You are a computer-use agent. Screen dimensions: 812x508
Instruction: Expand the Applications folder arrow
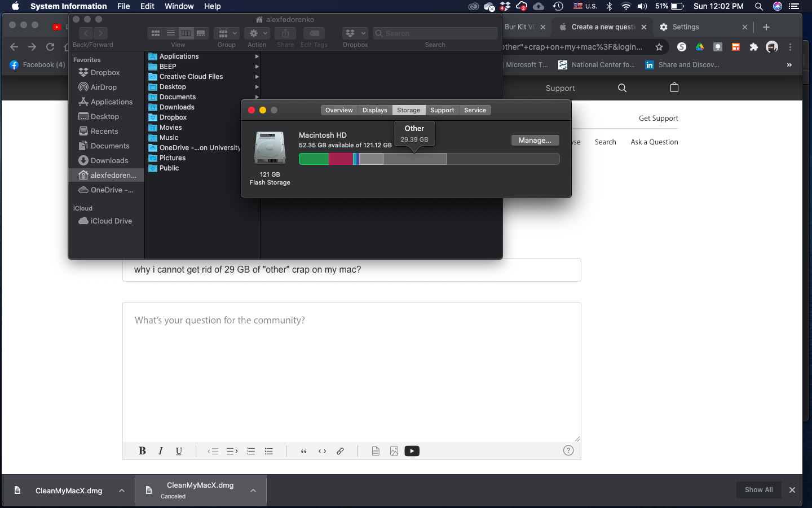(257, 56)
